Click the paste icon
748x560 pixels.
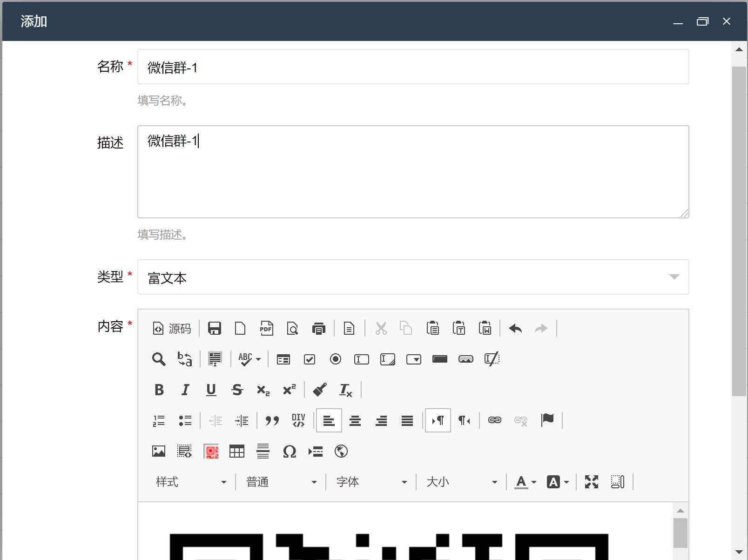point(433,329)
